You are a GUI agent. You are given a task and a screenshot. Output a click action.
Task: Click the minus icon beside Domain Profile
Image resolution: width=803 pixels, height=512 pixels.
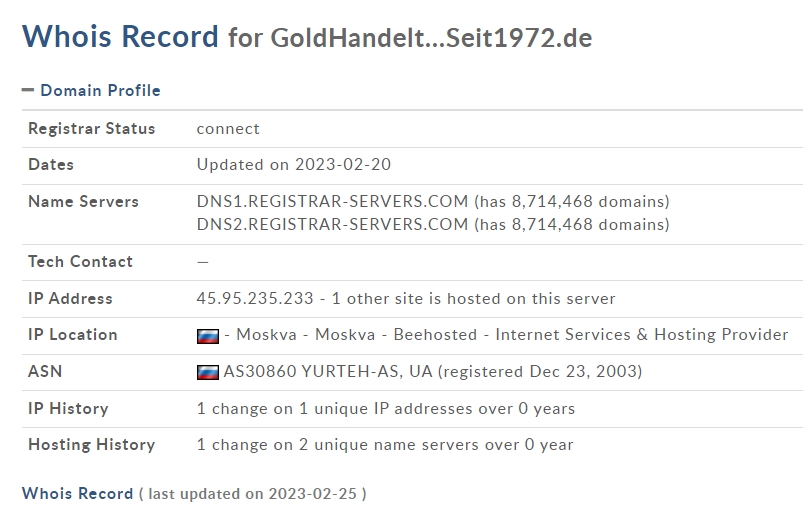pos(28,90)
